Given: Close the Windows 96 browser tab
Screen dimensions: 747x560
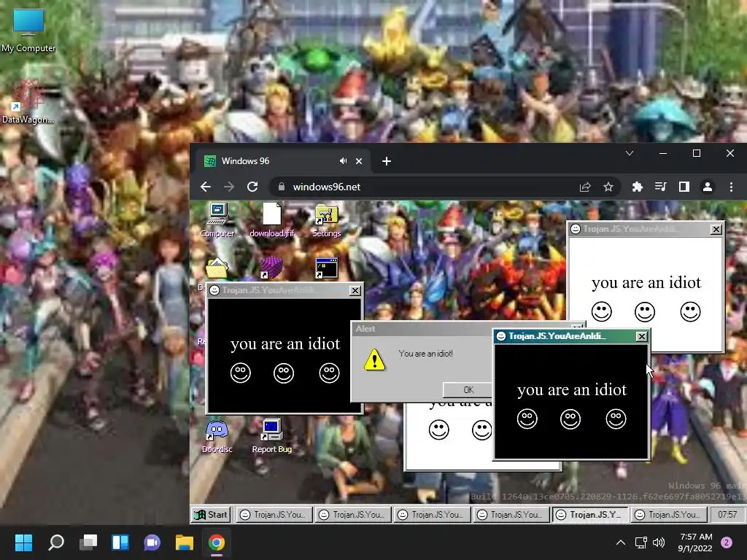Looking at the screenshot, I should [359, 161].
